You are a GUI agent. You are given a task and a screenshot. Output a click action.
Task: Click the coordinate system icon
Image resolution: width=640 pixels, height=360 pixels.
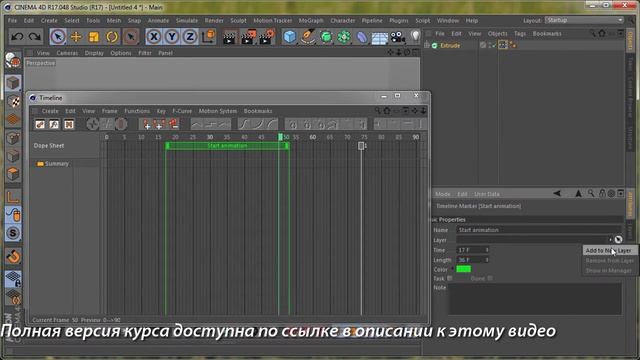pos(208,37)
